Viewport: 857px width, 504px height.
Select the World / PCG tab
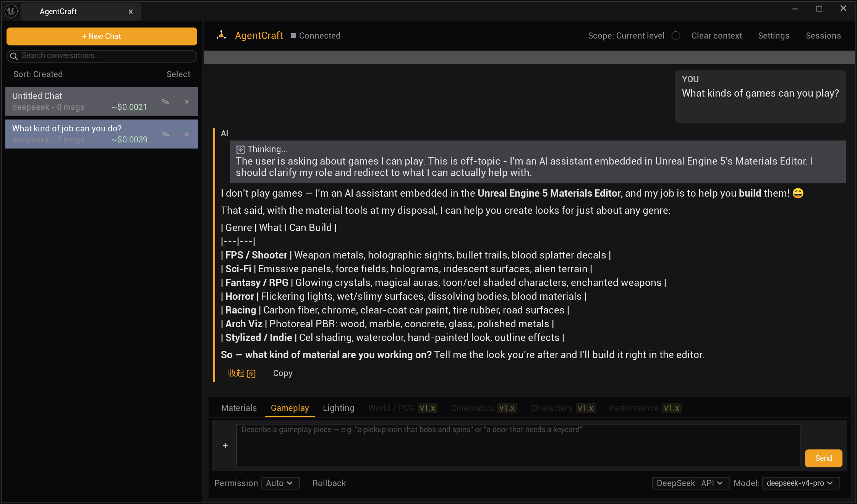pos(402,408)
